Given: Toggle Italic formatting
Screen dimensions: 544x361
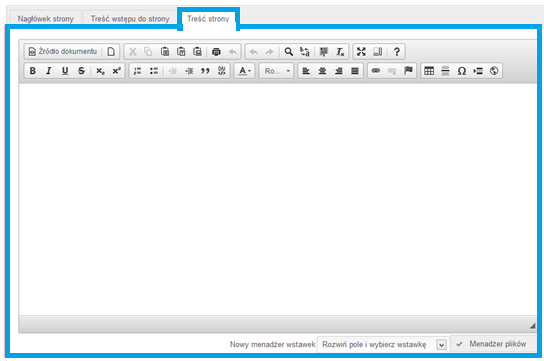Looking at the screenshot, I should coord(49,71).
